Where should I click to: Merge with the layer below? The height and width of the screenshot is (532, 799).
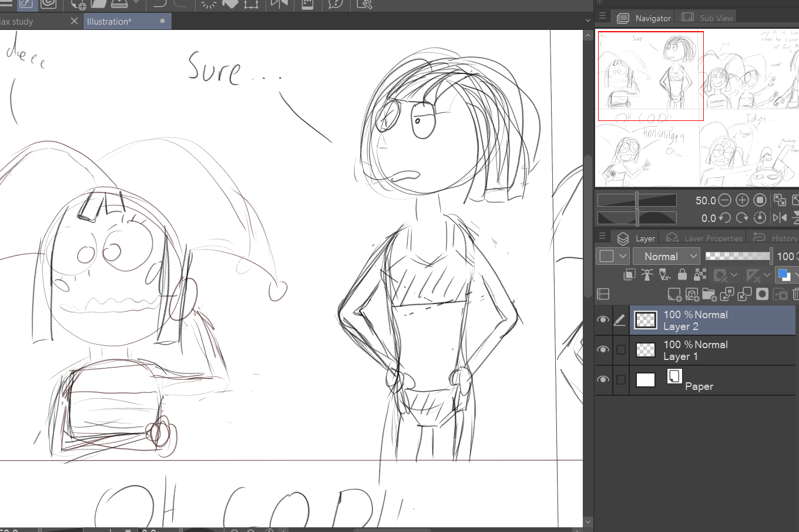744,294
